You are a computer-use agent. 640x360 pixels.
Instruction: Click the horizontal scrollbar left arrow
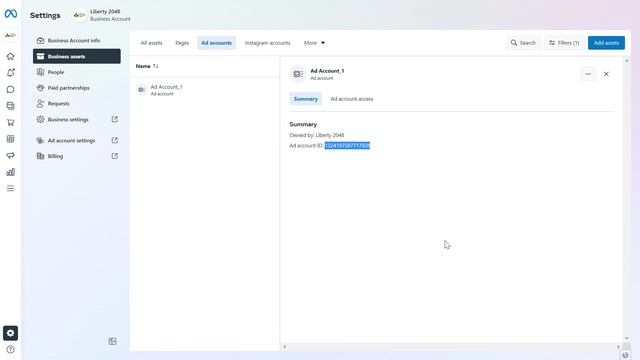(284, 347)
